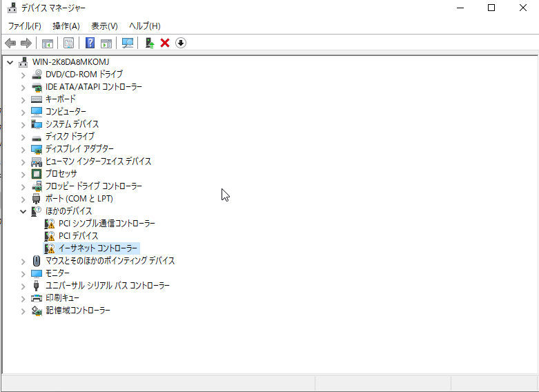
Task: Select PCI シンプル通信コントローラー device
Action: (107, 224)
